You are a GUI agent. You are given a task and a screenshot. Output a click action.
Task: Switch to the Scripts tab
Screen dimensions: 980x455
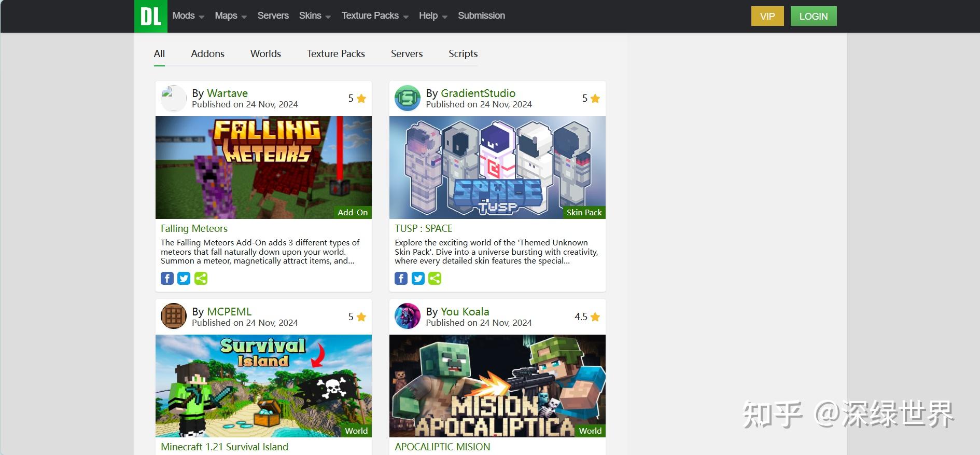(x=463, y=53)
